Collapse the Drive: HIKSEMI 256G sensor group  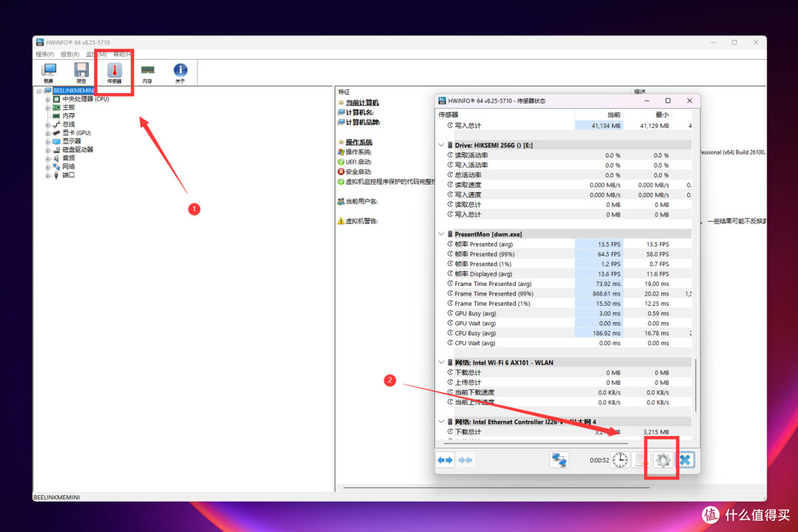pyautogui.click(x=441, y=145)
